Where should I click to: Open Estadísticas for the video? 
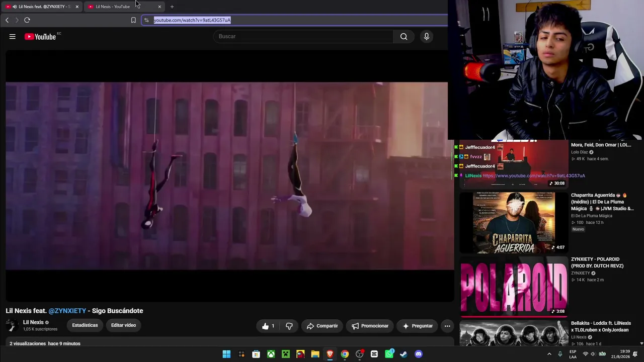point(85,325)
